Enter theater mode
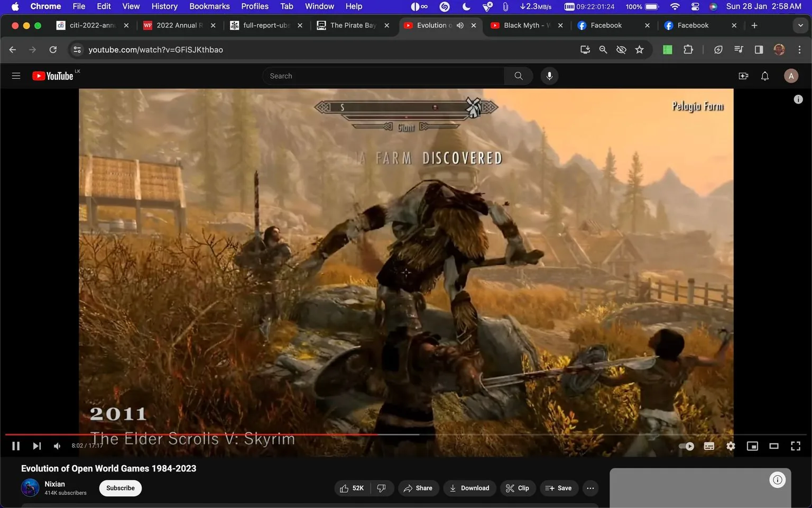 pos(773,446)
